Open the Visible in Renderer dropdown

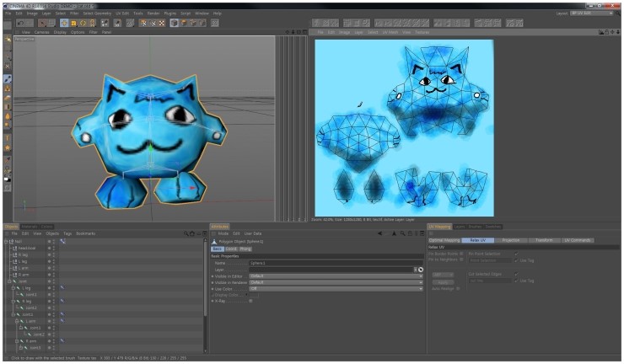coord(336,282)
